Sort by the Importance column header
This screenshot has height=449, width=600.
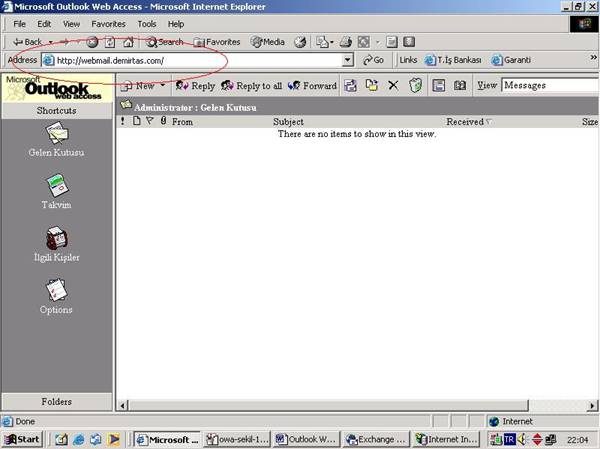[122, 122]
